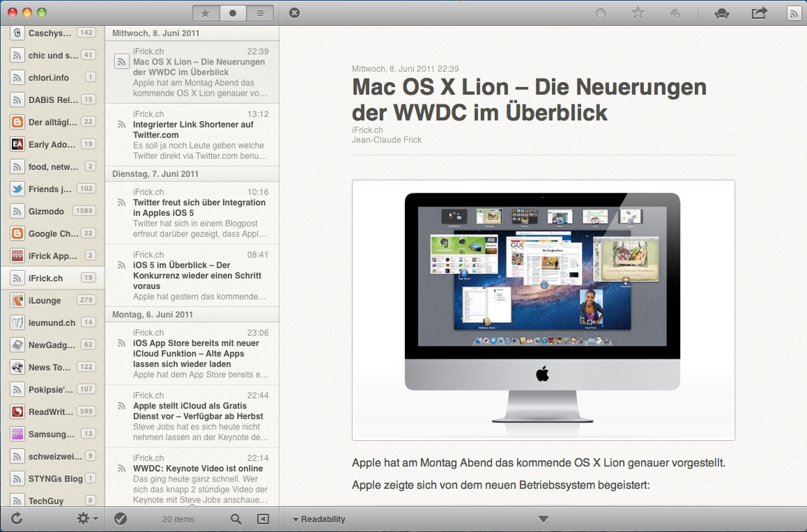This screenshot has width=807, height=532.
Task: Click the down triangle in bottom bar
Action: click(x=544, y=519)
